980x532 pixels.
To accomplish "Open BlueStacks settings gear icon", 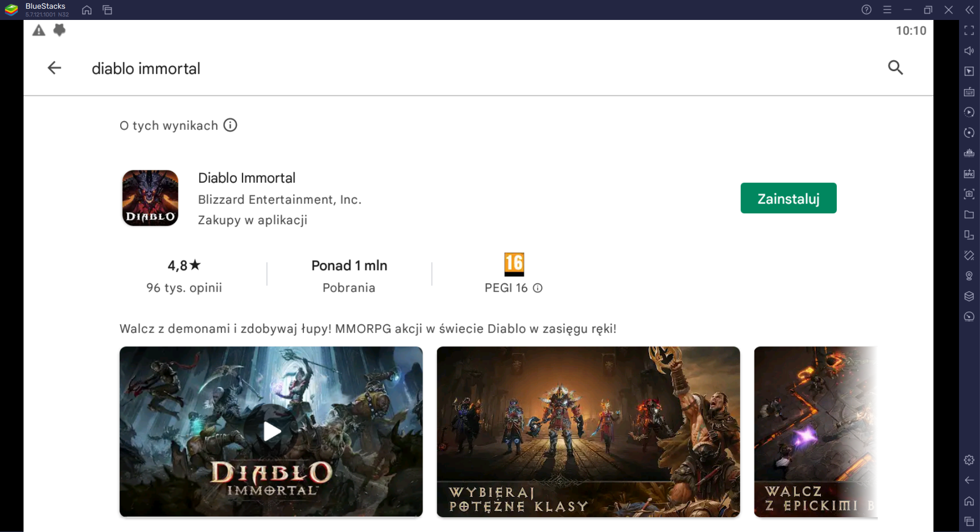I will coord(969,460).
